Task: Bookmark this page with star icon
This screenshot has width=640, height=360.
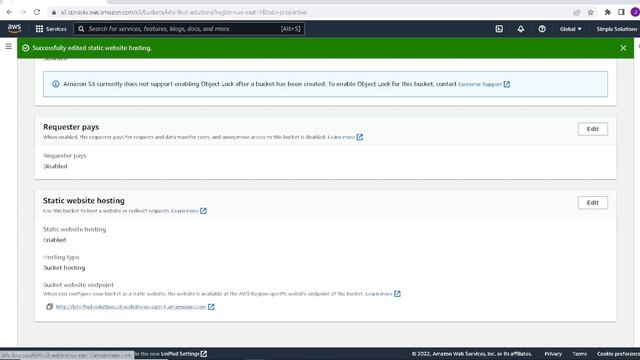Action: tap(591, 12)
